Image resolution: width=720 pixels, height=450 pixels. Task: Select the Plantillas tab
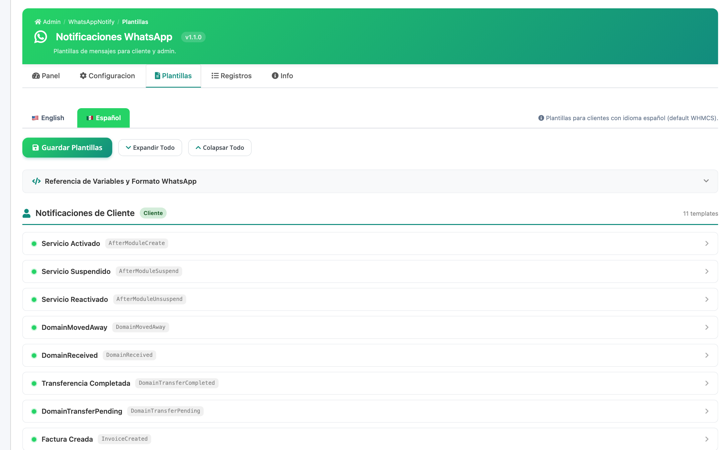pyautogui.click(x=173, y=76)
